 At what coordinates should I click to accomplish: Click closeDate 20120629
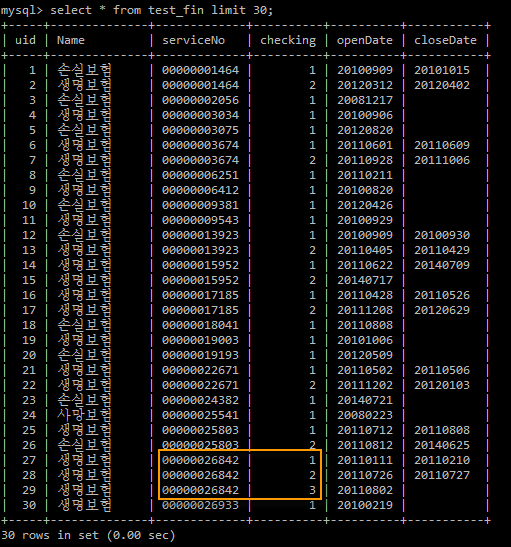pos(442,310)
